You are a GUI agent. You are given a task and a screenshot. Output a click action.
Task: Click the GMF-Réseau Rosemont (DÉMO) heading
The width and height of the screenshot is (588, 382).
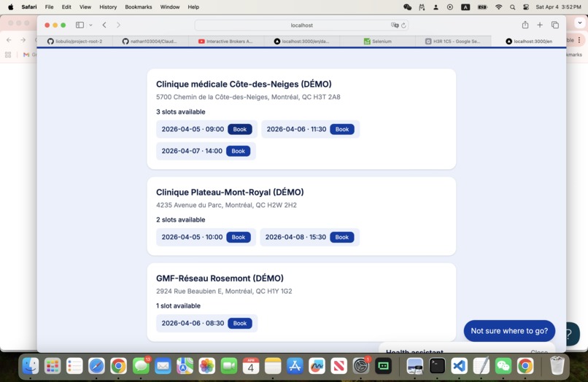coord(220,278)
